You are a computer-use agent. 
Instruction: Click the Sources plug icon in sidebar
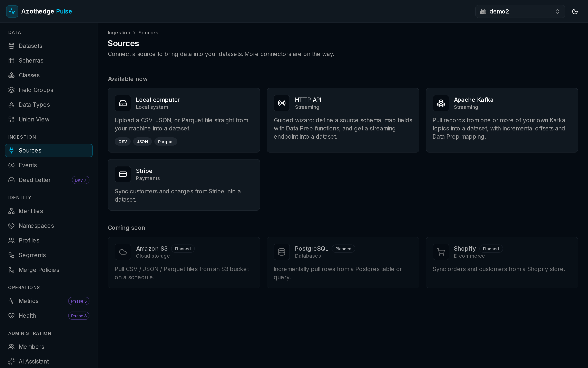(11, 150)
